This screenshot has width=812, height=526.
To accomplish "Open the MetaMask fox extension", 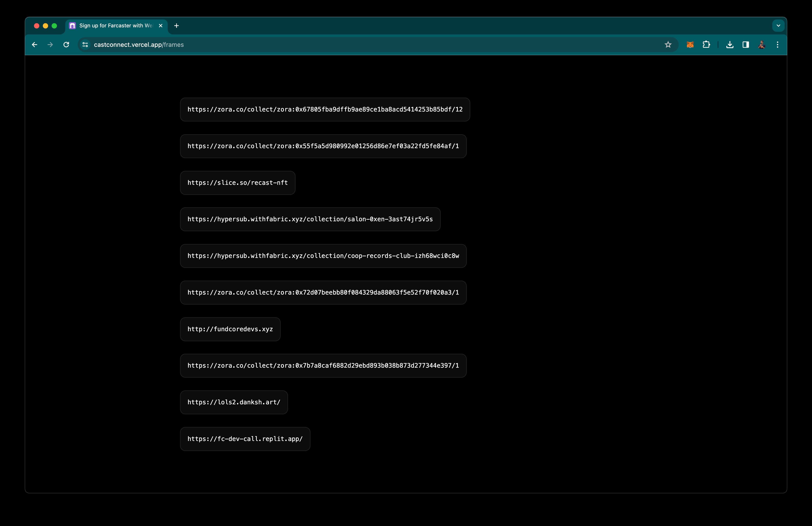I will tap(690, 45).
